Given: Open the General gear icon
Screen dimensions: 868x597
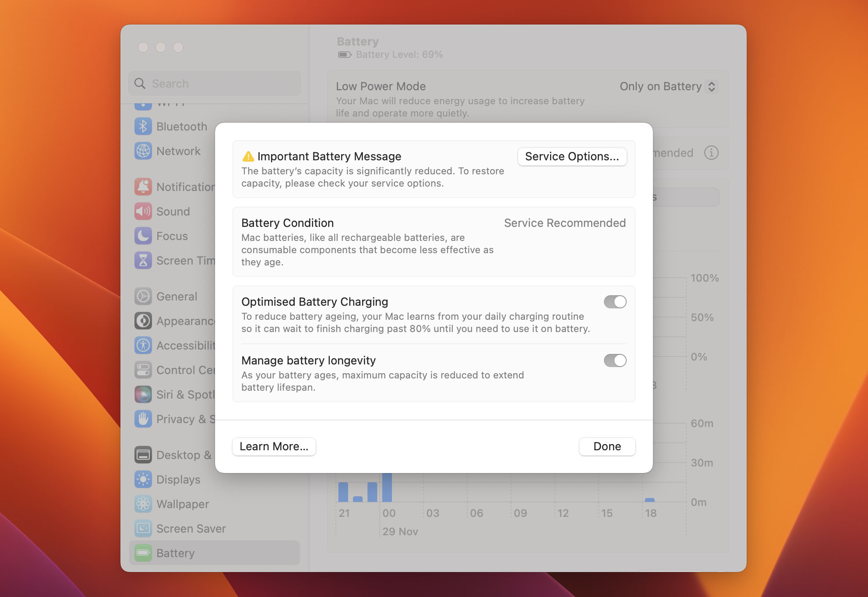Looking at the screenshot, I should [x=143, y=297].
